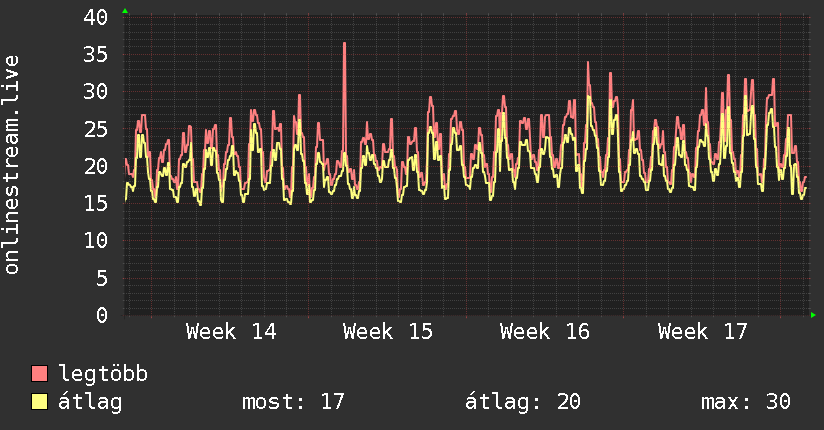Viewport: 824px width, 430px height.
Task: Click the 10 label on y-axis
Action: [96, 241]
